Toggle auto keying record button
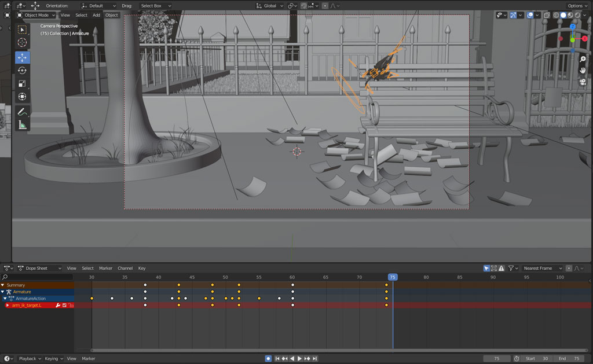This screenshot has height=364, width=593. tap(268, 359)
